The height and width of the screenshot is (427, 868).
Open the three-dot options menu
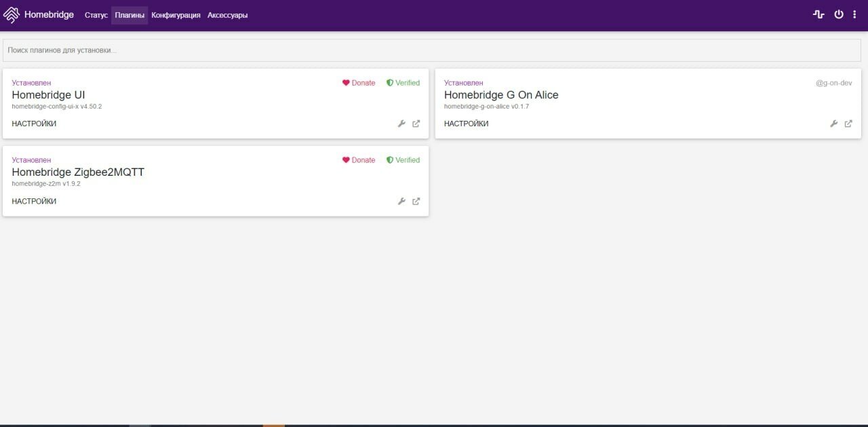[x=854, y=14]
